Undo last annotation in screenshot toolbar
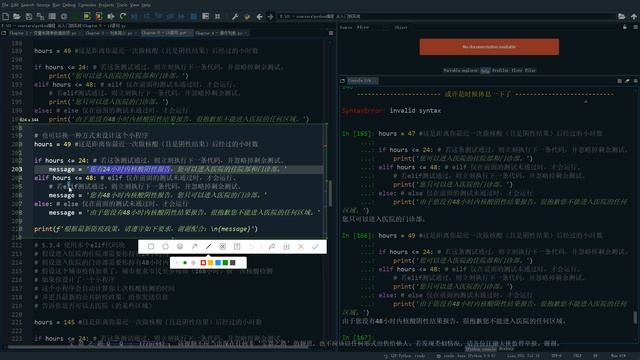 [x=251, y=247]
